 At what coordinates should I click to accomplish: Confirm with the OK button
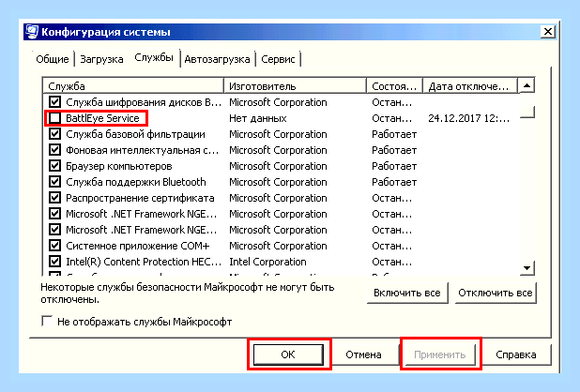click(288, 354)
